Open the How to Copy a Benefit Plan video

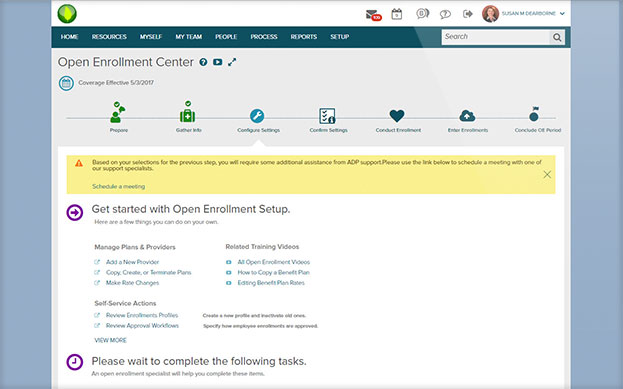pyautogui.click(x=273, y=273)
